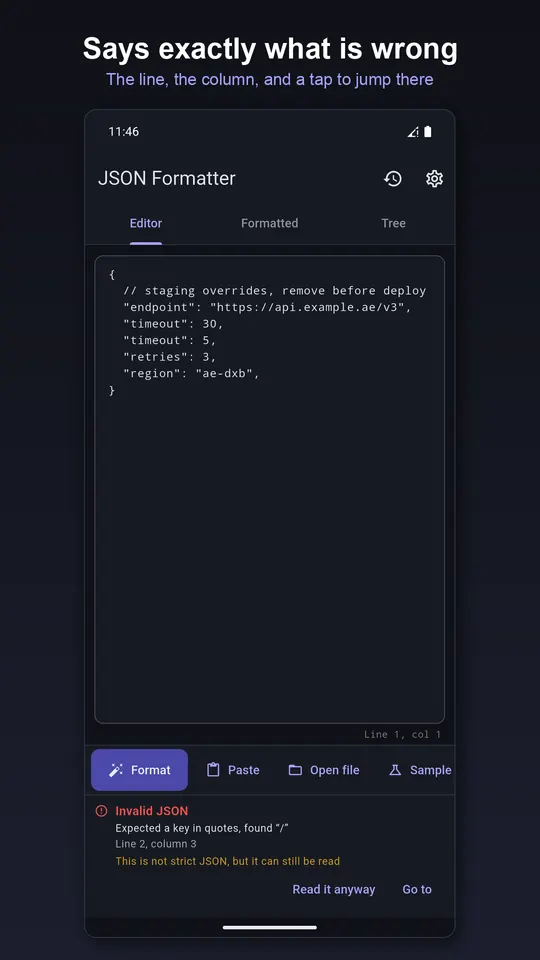Screen dimensions: 540x960
Task: Click the "Line 1, col 1" cursor status
Action: [x=402, y=734]
